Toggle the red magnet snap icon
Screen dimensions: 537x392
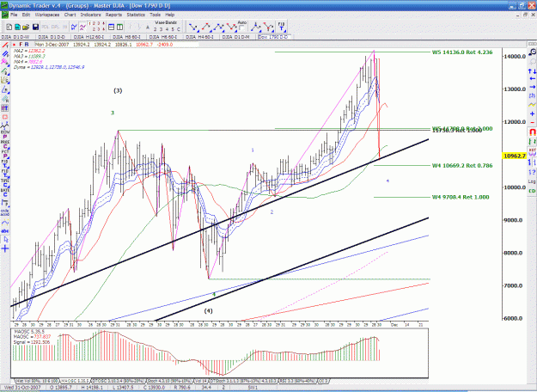[532, 132]
